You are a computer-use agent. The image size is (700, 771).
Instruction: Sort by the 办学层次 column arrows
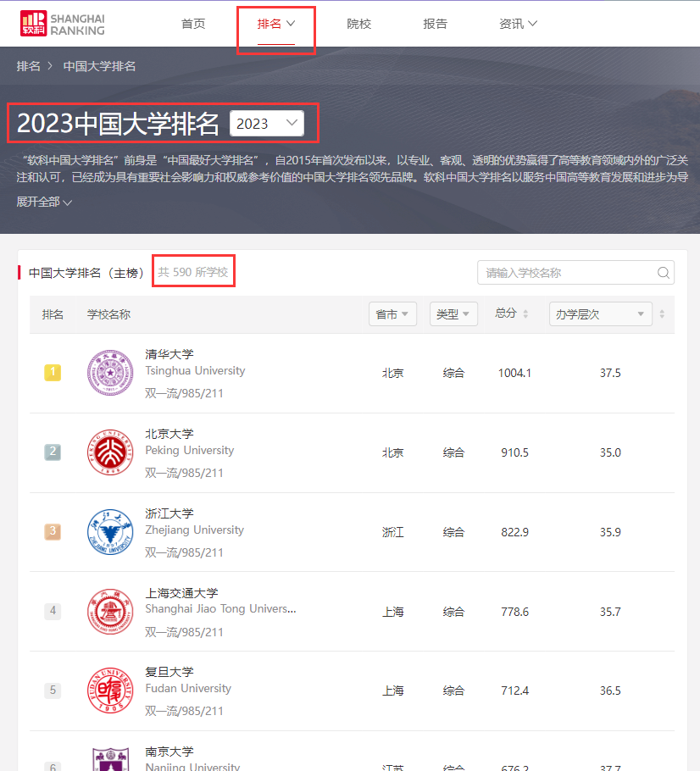662,313
